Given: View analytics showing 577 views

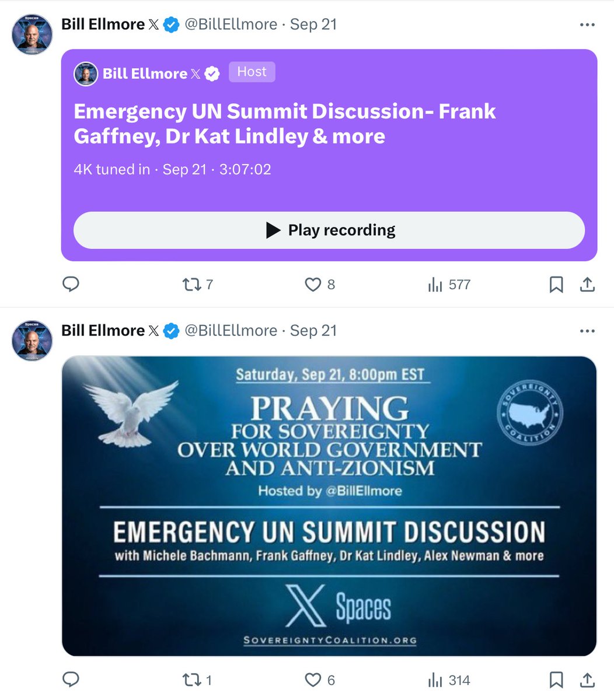Looking at the screenshot, I should point(449,285).
